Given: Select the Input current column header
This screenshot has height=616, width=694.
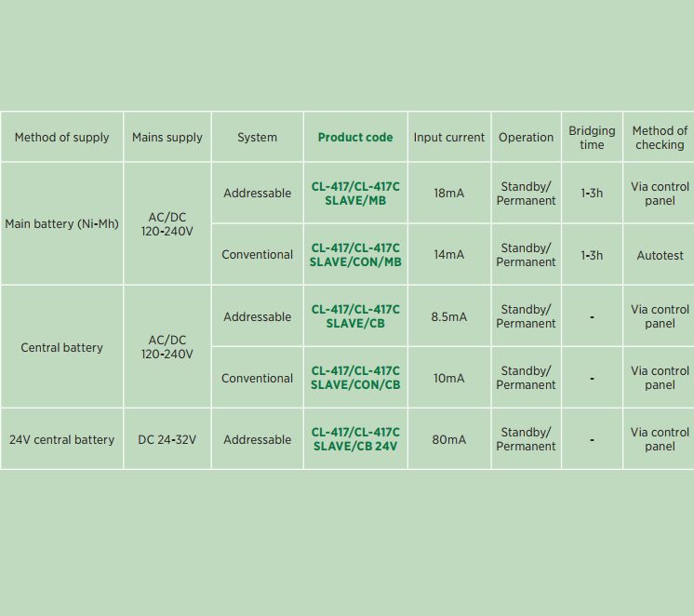Looking at the screenshot, I should tap(449, 138).
